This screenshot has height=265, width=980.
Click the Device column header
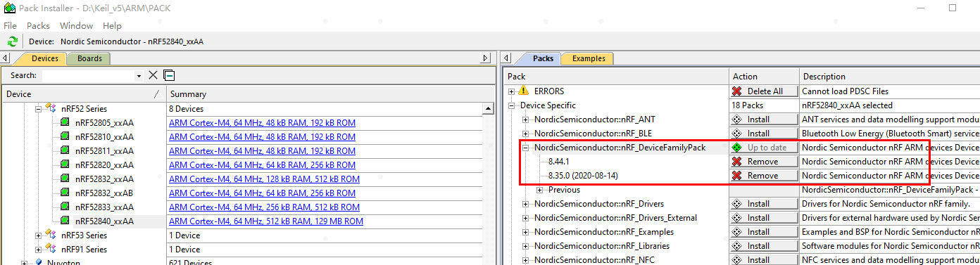[x=83, y=94]
